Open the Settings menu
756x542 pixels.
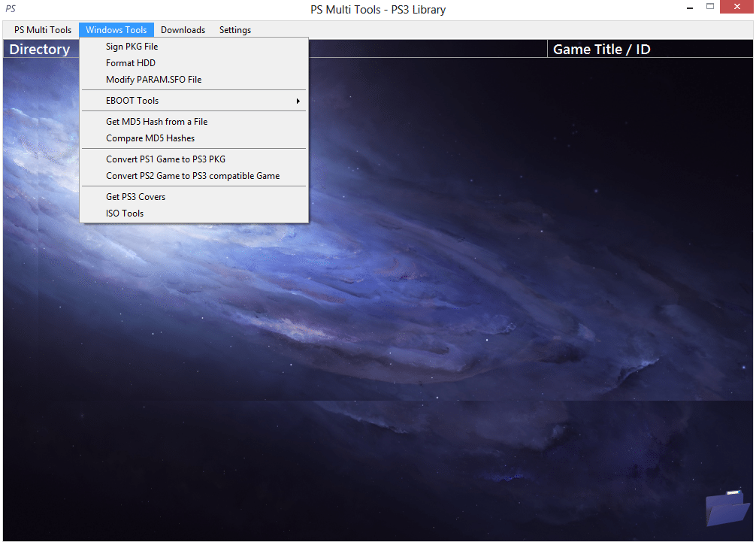coord(235,30)
